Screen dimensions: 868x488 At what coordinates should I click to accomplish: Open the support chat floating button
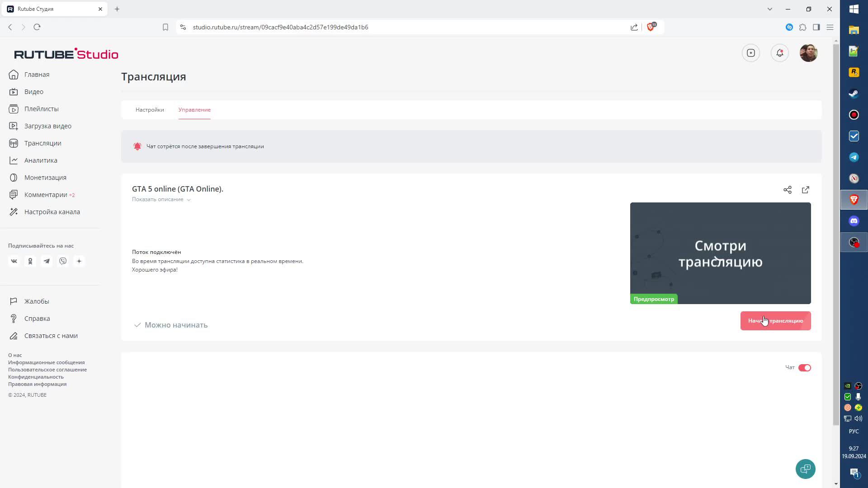pyautogui.click(x=805, y=469)
